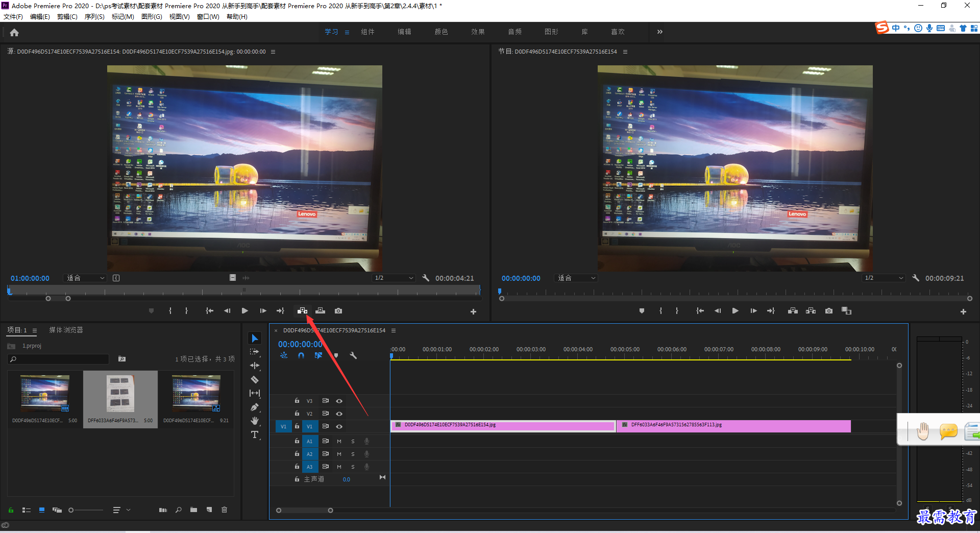Select the Hand tool in tools panel
The width and height of the screenshot is (980, 533).
click(x=255, y=421)
